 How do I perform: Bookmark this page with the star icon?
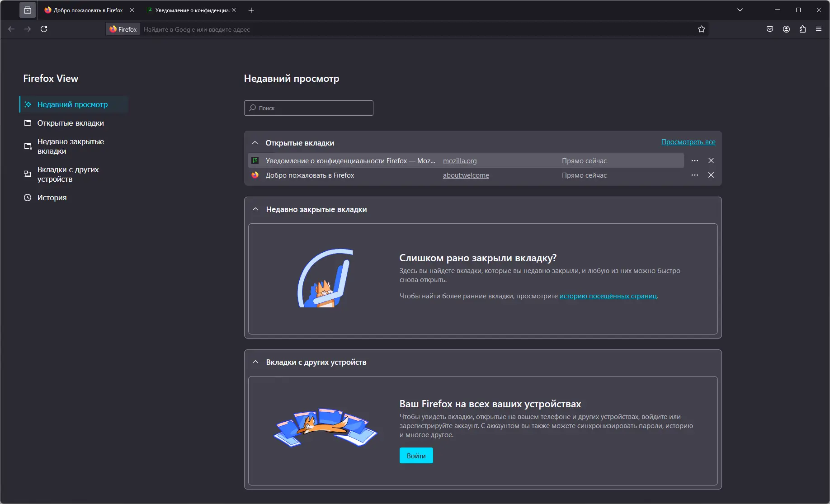pyautogui.click(x=702, y=29)
